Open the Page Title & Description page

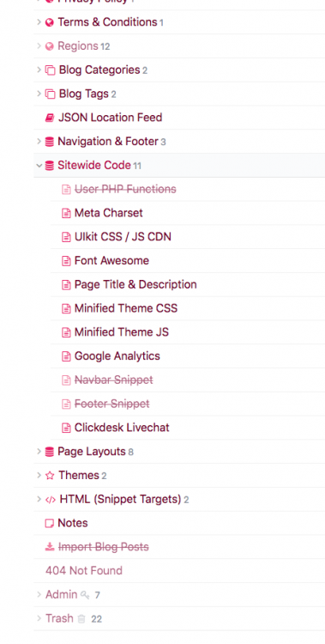135,284
